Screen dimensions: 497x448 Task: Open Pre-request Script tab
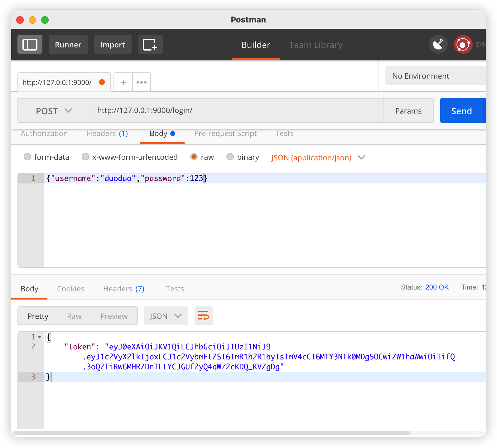(x=225, y=134)
